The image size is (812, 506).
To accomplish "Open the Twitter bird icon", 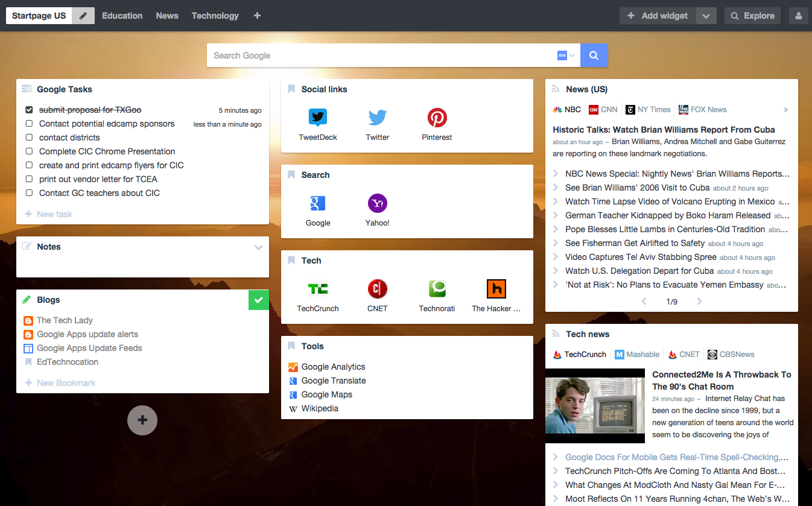I will click(377, 118).
